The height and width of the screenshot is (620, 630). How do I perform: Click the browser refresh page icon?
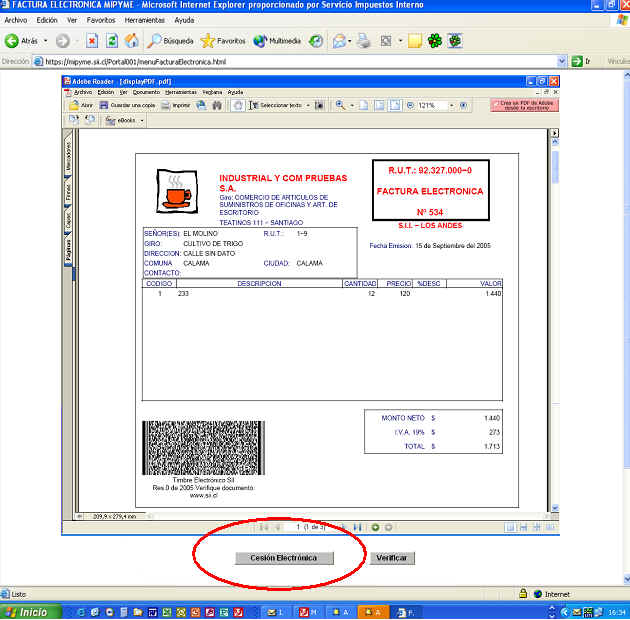tap(112, 41)
